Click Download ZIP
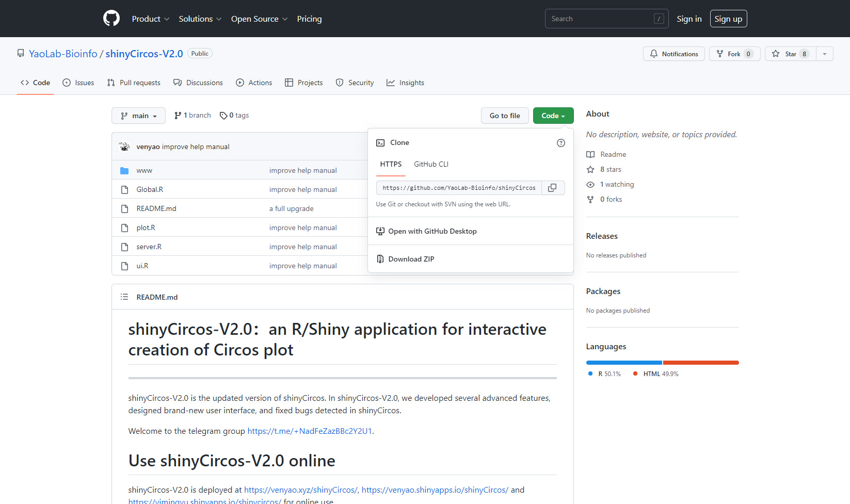The height and width of the screenshot is (504, 850). 411,259
